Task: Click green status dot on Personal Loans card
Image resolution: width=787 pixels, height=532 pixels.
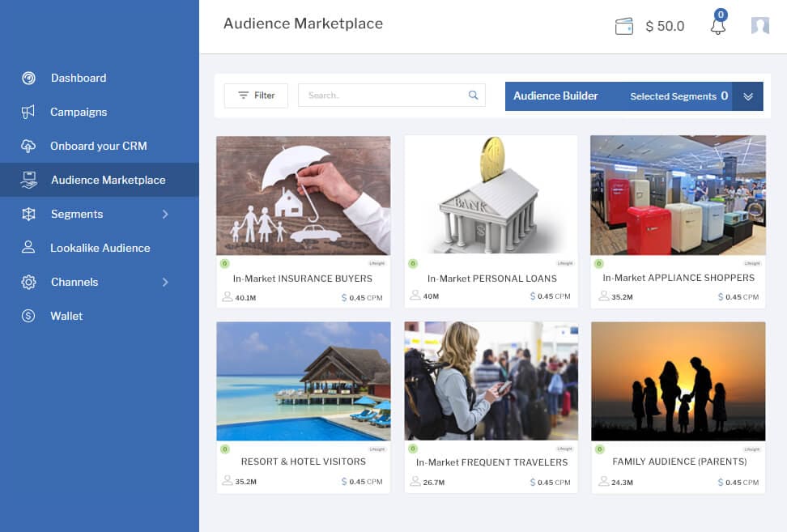Action: (413, 263)
